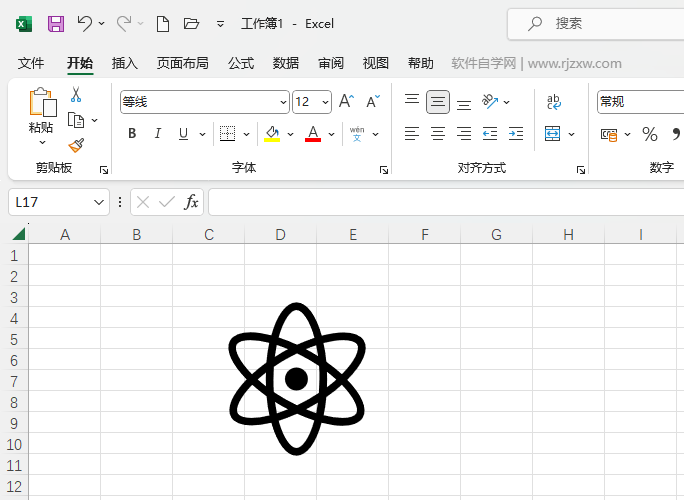Decrease font size with smaller A
This screenshot has height=500, width=684.
(x=373, y=101)
